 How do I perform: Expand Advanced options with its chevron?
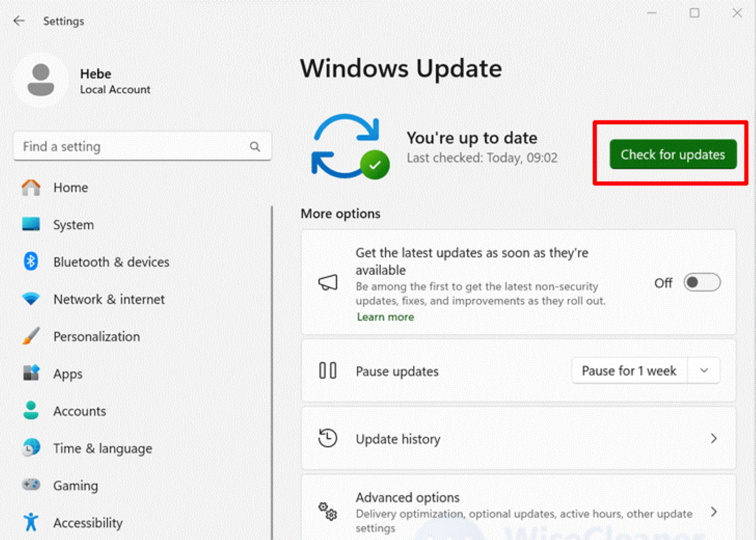[713, 511]
